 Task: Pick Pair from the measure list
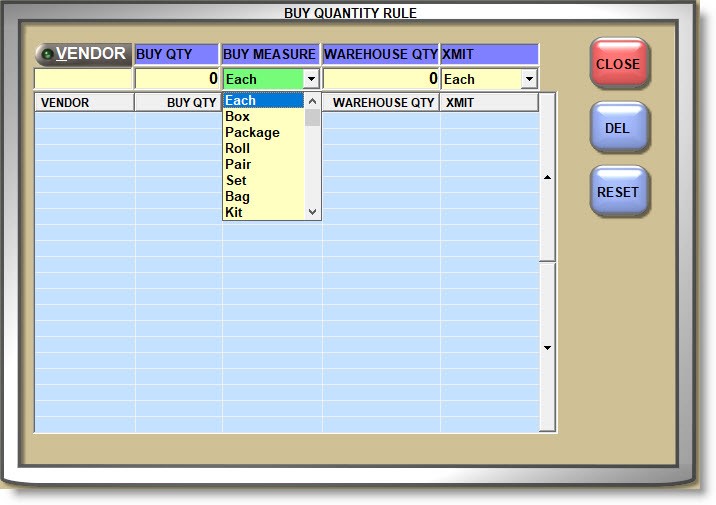click(263, 165)
